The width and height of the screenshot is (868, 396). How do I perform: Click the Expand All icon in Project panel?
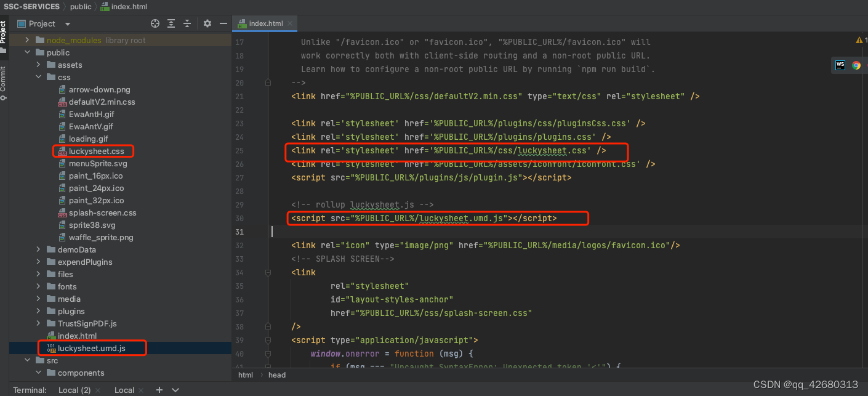tap(171, 23)
